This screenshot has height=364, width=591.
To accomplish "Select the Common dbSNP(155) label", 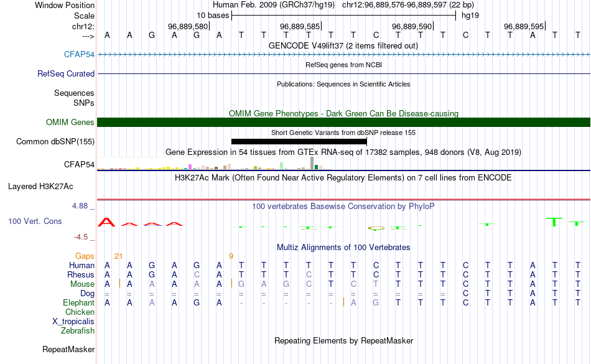I will 55,142.
